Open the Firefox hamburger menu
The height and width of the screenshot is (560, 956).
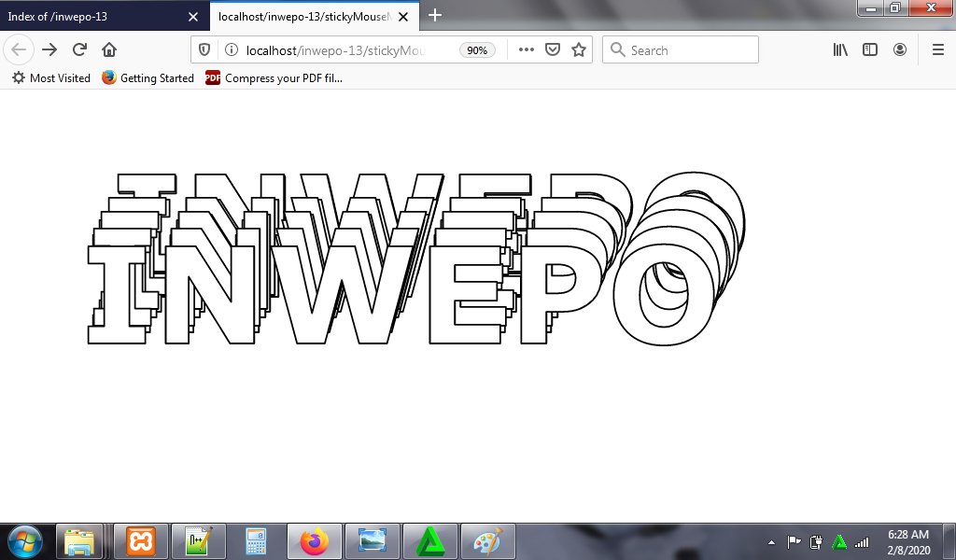click(x=938, y=50)
